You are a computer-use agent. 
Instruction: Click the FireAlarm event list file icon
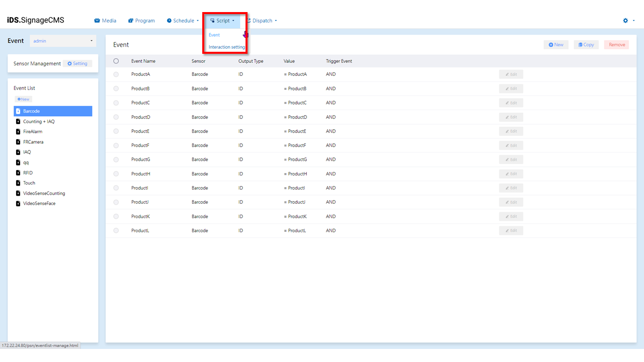[x=18, y=132]
